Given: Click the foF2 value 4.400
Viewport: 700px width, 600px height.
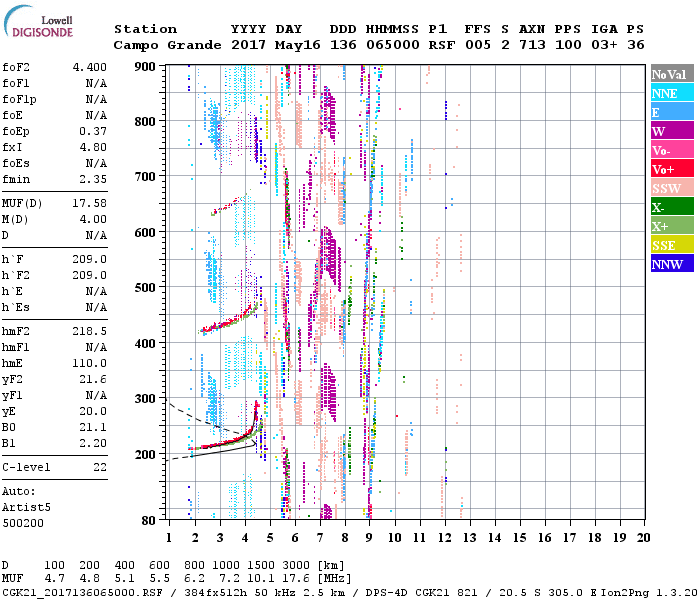Looking at the screenshot, I should click(90, 67).
